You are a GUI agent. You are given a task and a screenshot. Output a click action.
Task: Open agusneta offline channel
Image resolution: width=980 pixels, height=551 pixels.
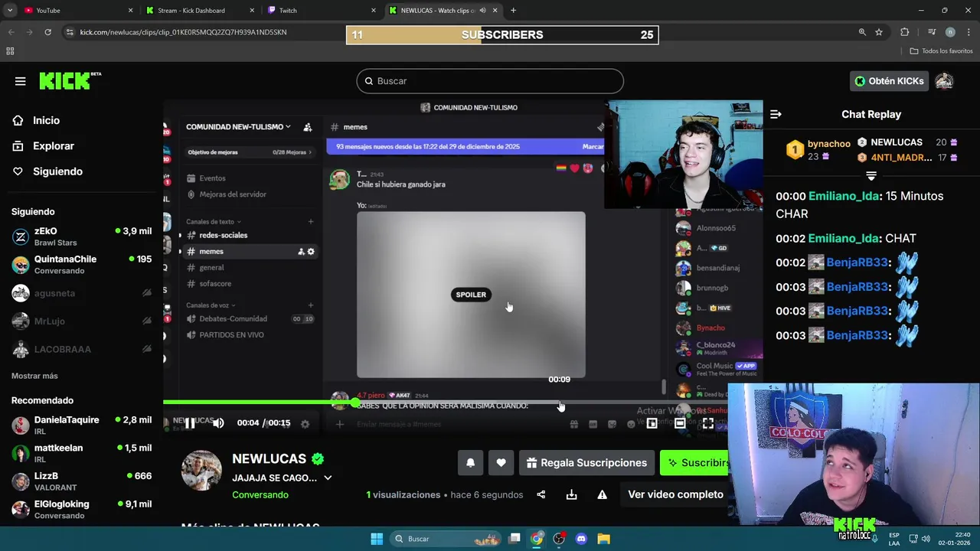point(81,293)
